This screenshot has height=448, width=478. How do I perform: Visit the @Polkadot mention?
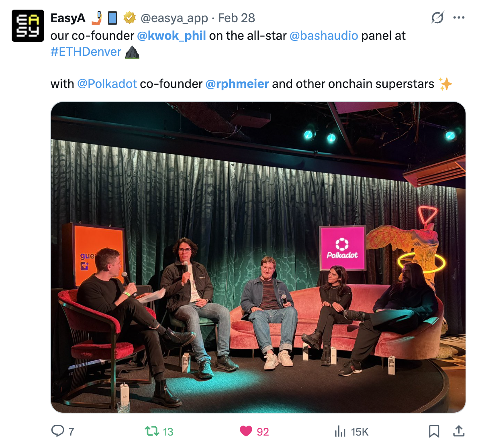tap(107, 84)
